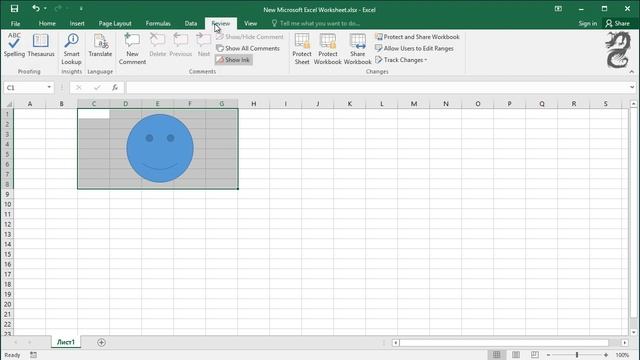Toggle Show All Comments
The width and height of the screenshot is (640, 360).
[248, 48]
